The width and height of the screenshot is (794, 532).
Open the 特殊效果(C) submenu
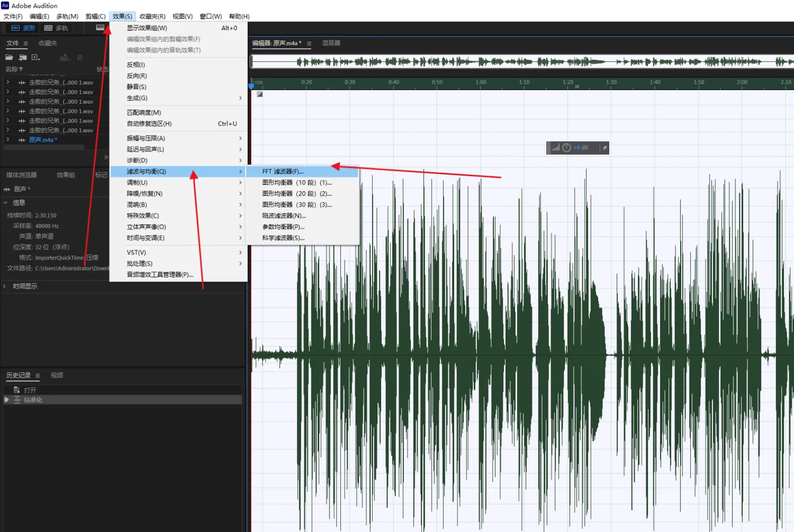click(x=179, y=216)
